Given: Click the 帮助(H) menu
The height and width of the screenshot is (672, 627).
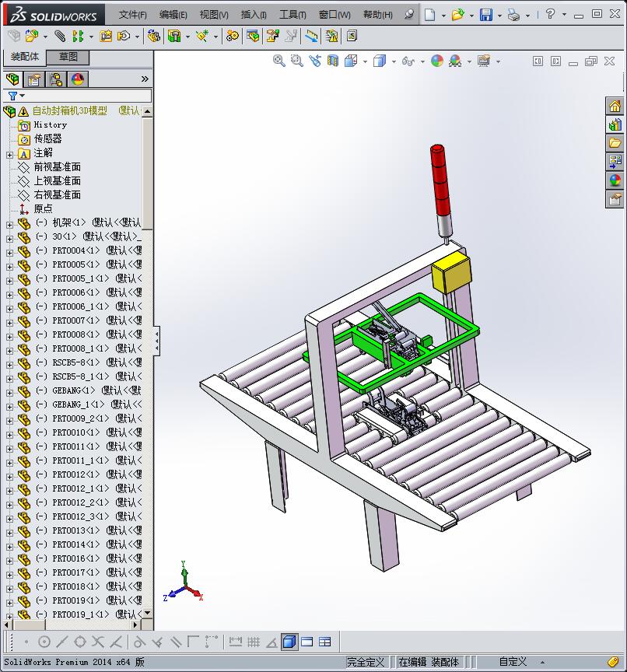Looking at the screenshot, I should (377, 15).
